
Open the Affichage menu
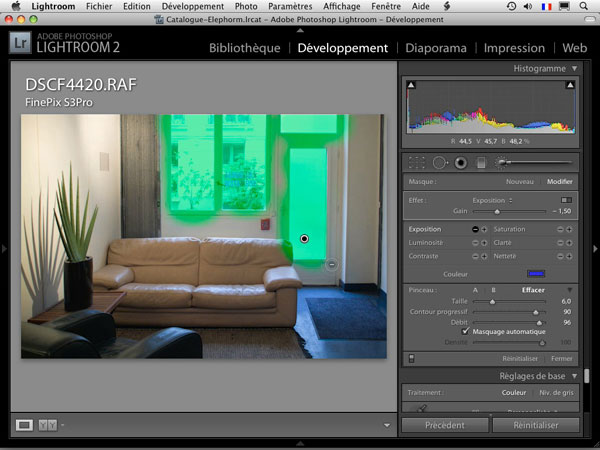coord(342,7)
